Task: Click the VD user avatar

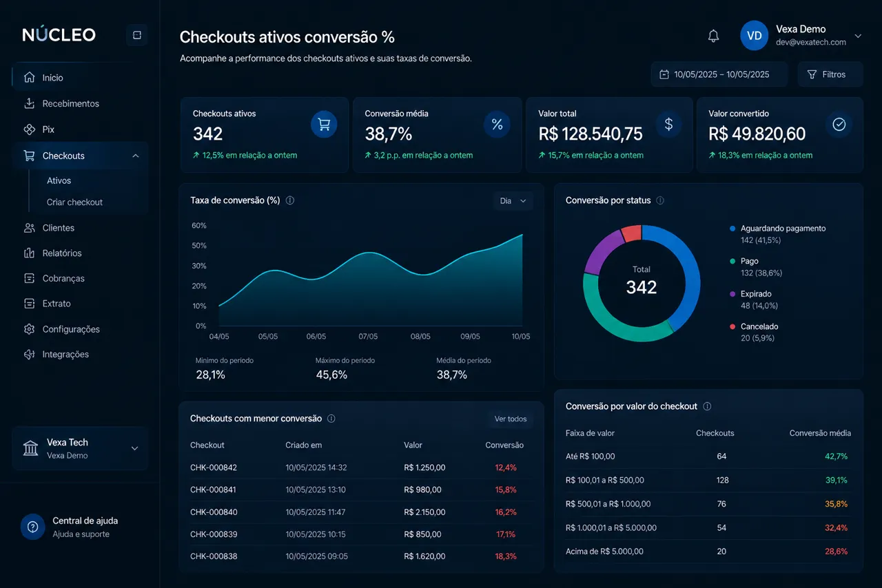Action: 755,36
